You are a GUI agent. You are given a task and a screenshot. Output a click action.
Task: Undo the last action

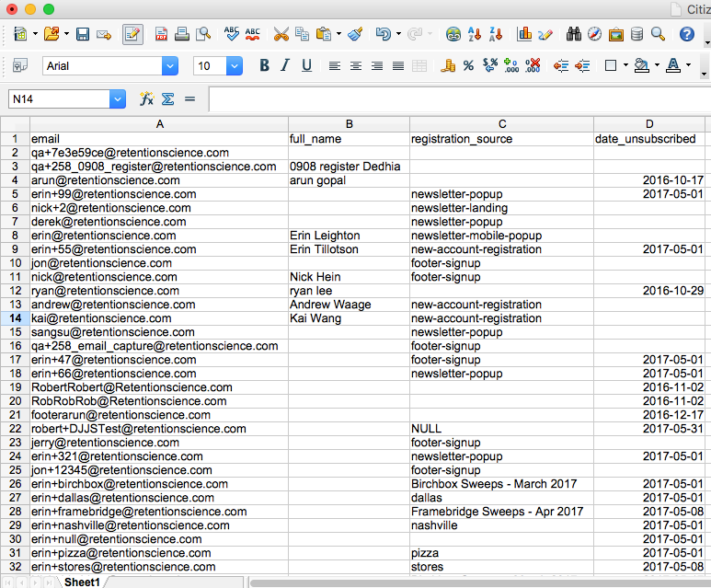point(384,34)
